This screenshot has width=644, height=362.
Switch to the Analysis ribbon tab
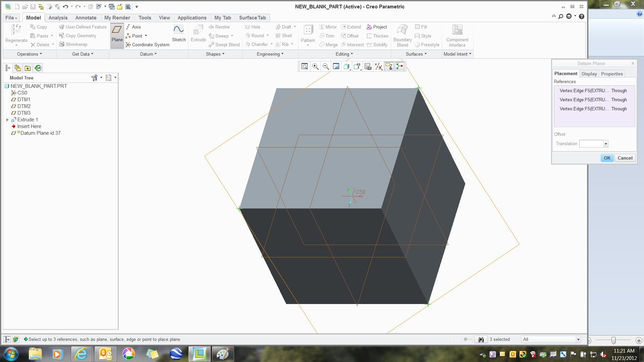tap(58, 18)
